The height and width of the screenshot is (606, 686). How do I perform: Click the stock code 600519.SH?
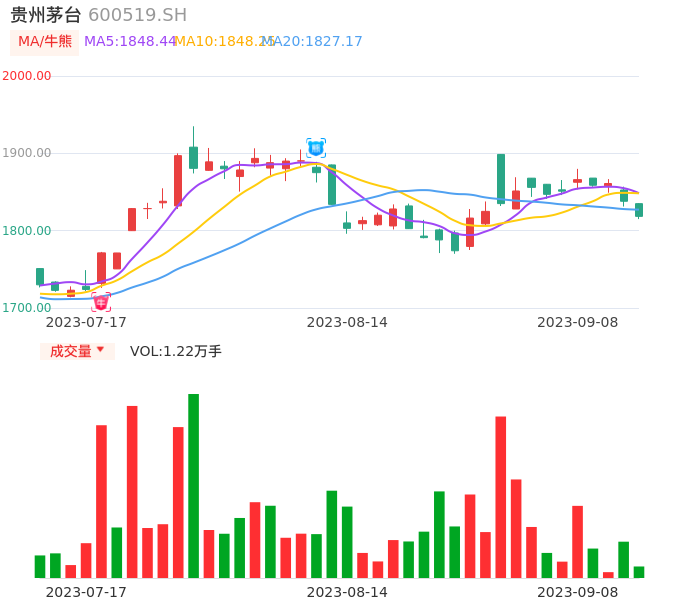(x=137, y=15)
